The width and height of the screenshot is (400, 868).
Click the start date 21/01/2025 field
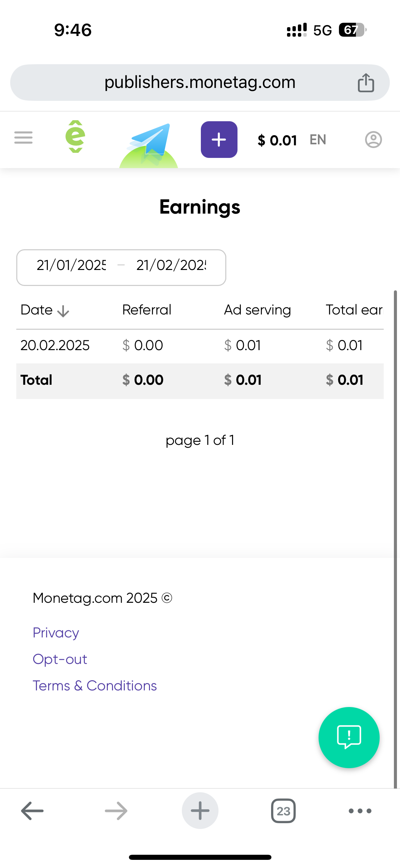tap(71, 265)
